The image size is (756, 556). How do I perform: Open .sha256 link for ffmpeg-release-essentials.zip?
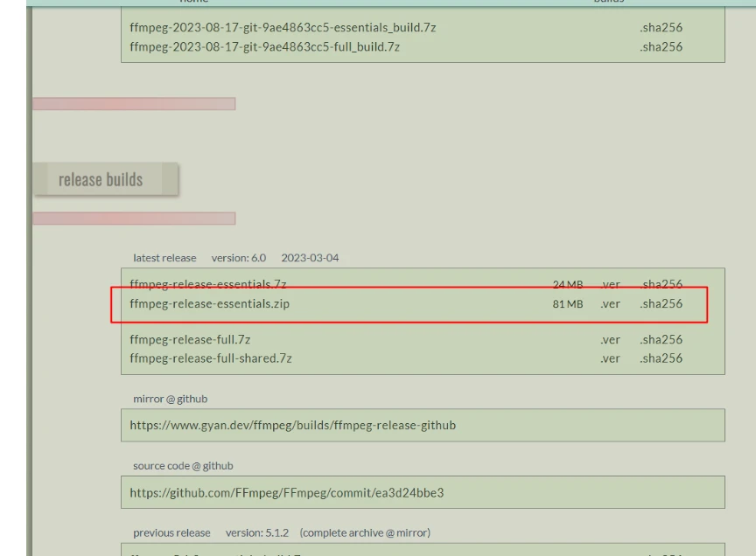pyautogui.click(x=661, y=304)
